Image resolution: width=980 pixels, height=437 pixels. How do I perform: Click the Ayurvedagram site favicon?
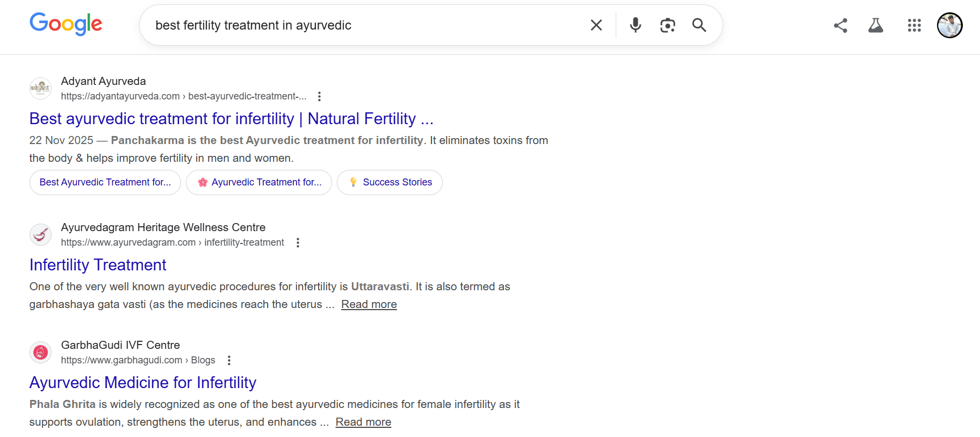40,234
